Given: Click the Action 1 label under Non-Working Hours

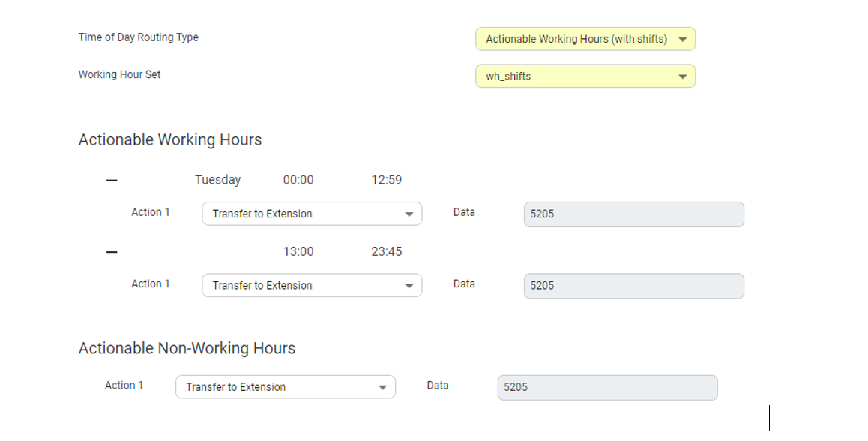Looking at the screenshot, I should pos(124,385).
